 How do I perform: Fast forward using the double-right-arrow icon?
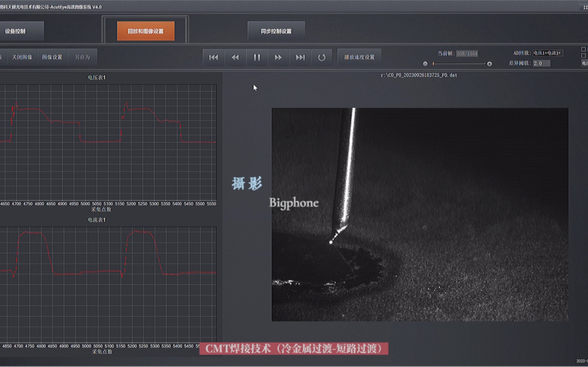(x=279, y=57)
